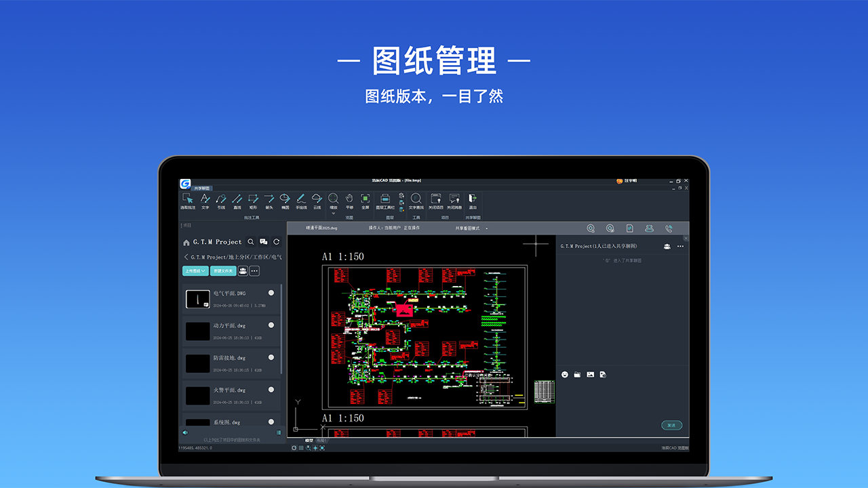
Task: Click the 退出 exit shared session icon
Action: coord(473,199)
